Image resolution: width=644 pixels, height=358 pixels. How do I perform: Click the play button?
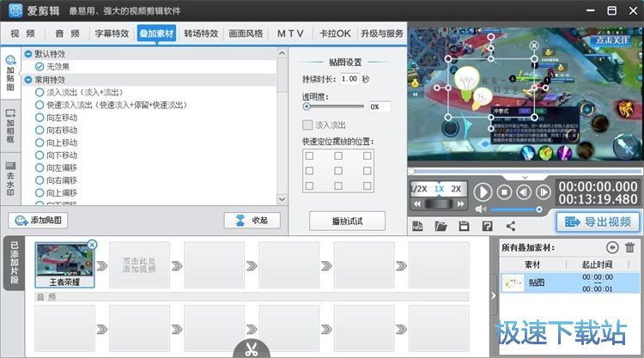pyautogui.click(x=483, y=191)
